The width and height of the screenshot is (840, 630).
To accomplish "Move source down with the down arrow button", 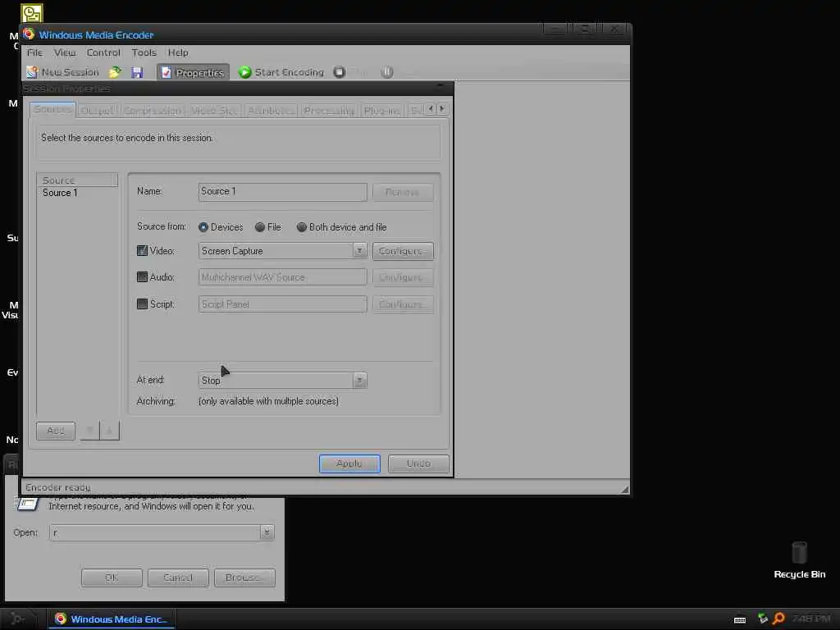I will (89, 430).
